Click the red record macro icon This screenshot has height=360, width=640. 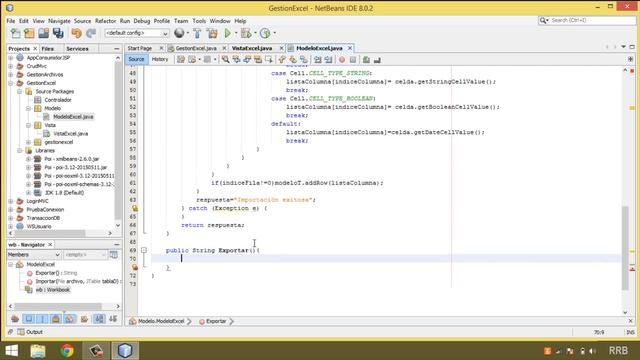342,60
